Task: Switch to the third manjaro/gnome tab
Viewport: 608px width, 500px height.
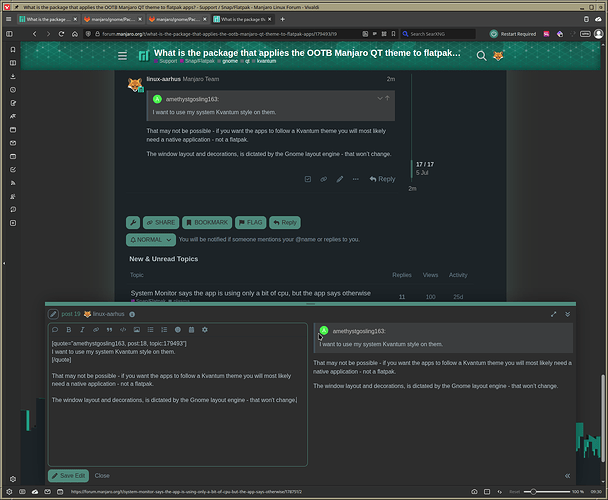Action: (178, 19)
